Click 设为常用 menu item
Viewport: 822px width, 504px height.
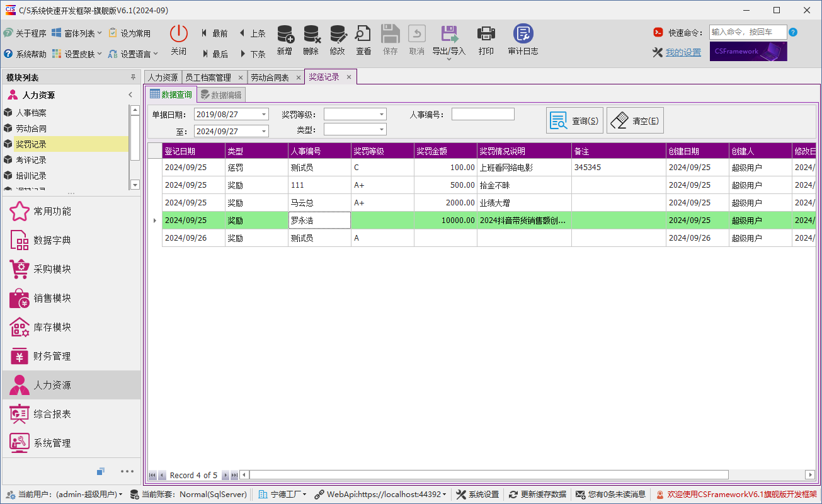pos(129,33)
